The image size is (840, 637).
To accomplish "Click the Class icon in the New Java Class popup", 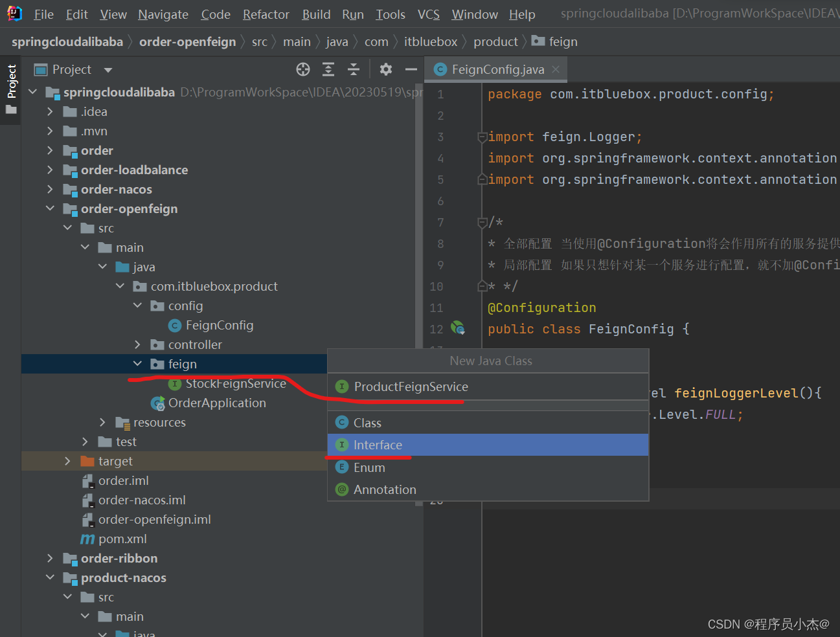I will (x=343, y=423).
